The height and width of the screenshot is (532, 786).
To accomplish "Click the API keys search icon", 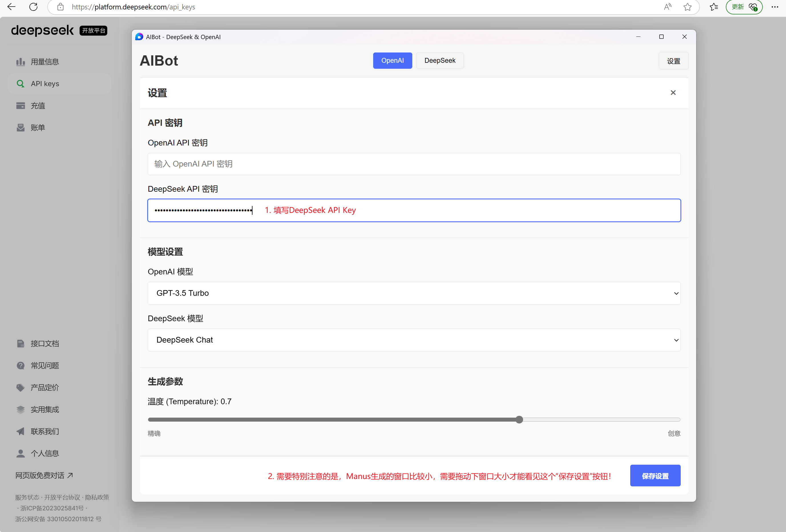I will coord(21,84).
